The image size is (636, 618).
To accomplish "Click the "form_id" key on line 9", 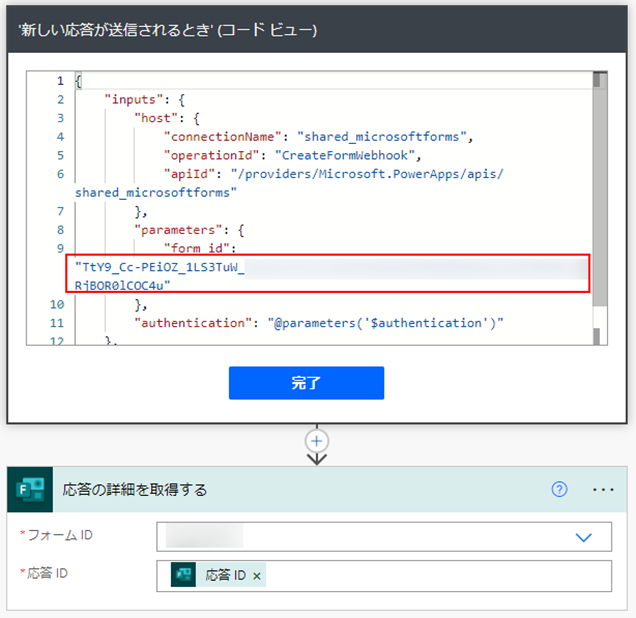I will click(196, 248).
